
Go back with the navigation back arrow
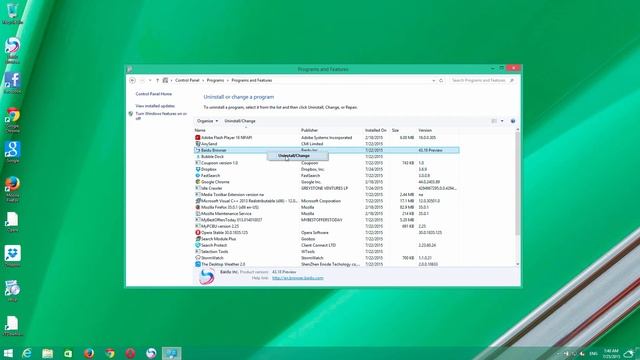coord(132,80)
